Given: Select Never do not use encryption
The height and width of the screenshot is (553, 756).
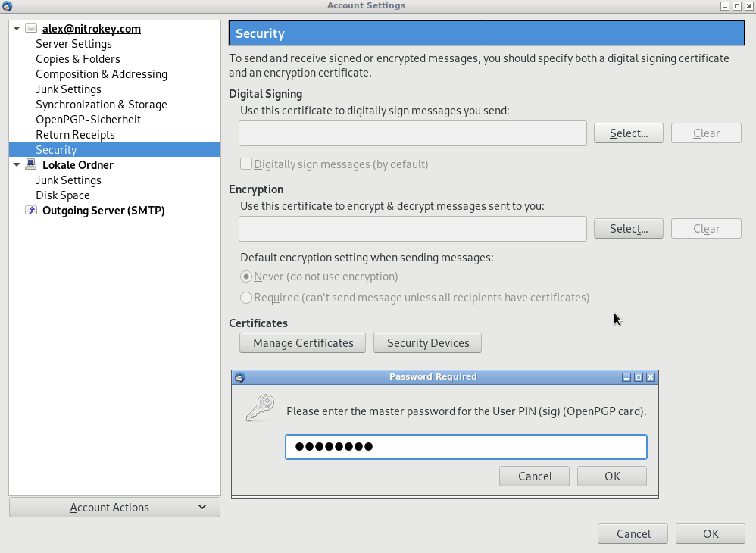Looking at the screenshot, I should coord(246,277).
